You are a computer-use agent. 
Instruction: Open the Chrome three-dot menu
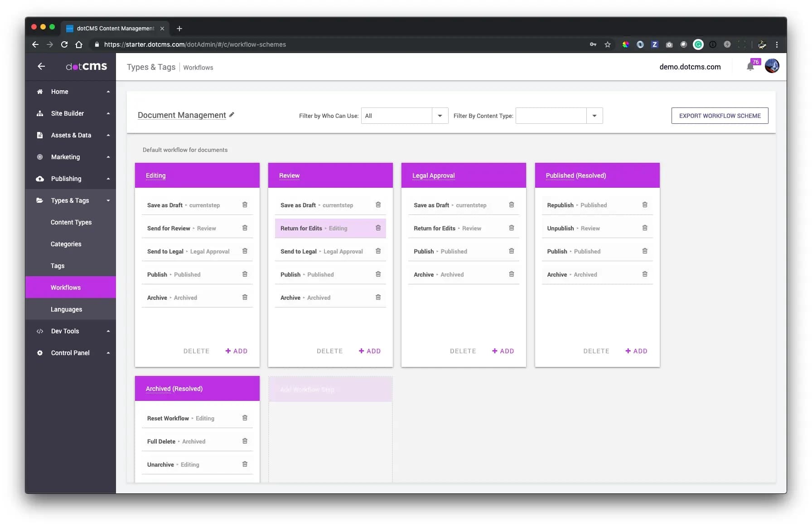coord(777,44)
